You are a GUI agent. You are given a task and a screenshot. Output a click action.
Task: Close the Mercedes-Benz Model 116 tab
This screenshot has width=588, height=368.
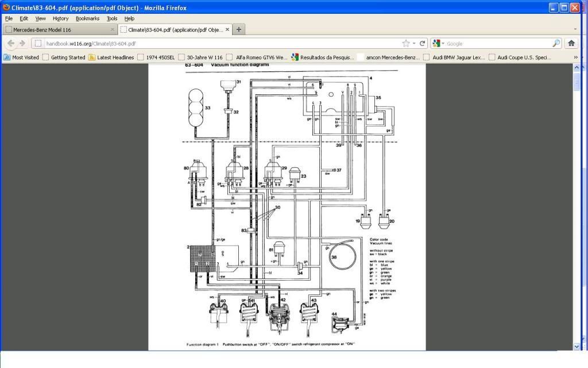pos(112,29)
